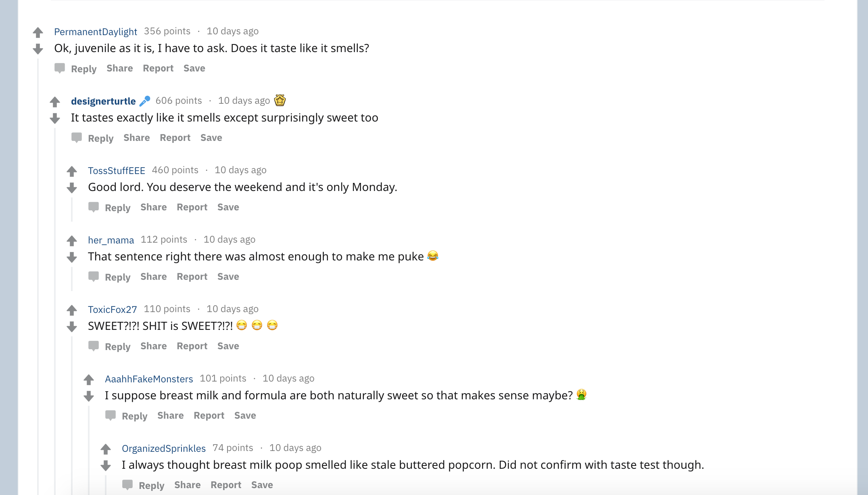Upvote AaahhFakeMonsters' comment

(89, 380)
